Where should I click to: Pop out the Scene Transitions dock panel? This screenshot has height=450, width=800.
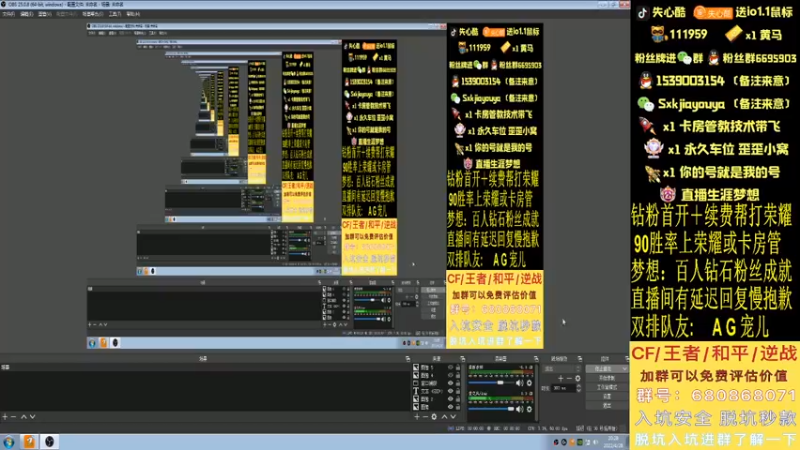tap(580, 359)
